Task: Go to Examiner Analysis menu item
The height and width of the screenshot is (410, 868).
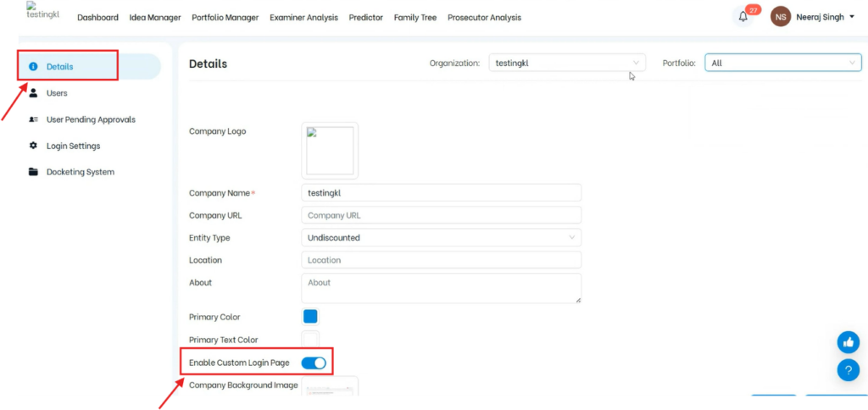Action: (303, 17)
